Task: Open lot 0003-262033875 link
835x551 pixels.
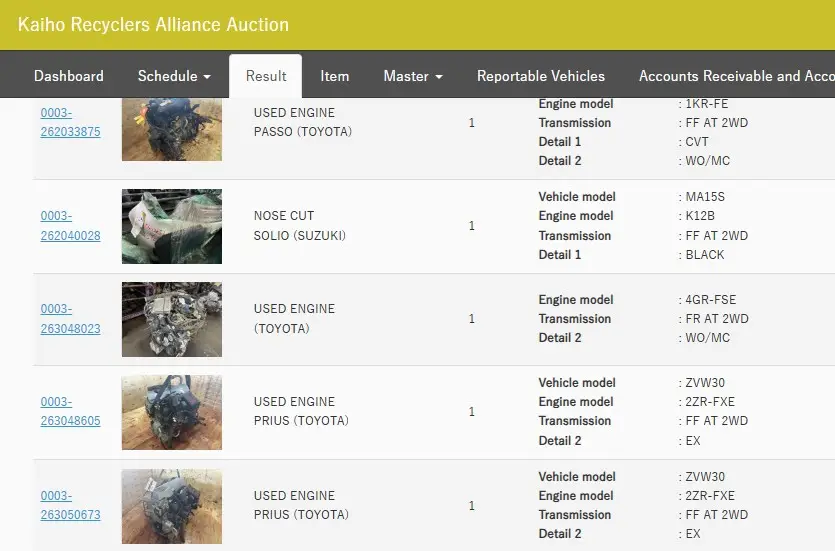Action: (x=70, y=122)
